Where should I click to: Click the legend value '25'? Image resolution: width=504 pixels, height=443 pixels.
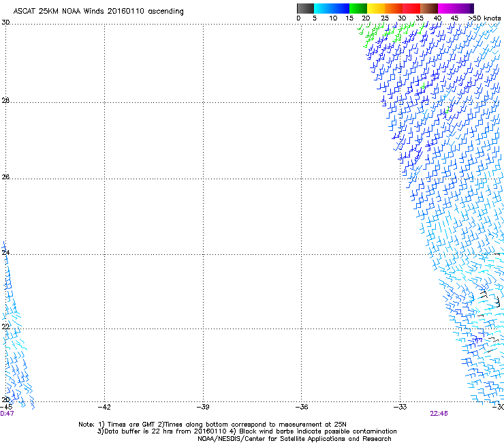pyautogui.click(x=385, y=18)
